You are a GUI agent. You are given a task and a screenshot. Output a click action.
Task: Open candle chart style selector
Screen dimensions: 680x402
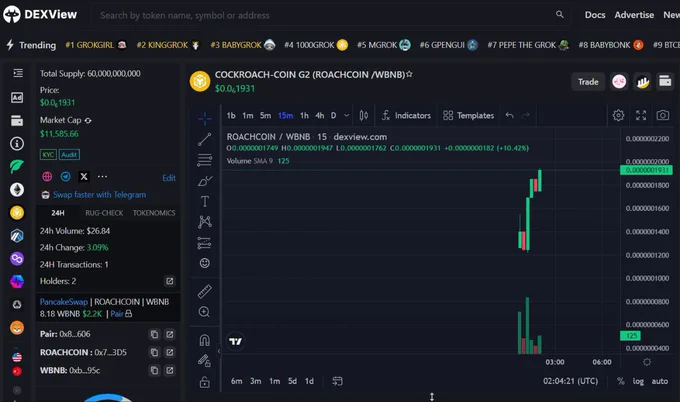[x=364, y=115]
